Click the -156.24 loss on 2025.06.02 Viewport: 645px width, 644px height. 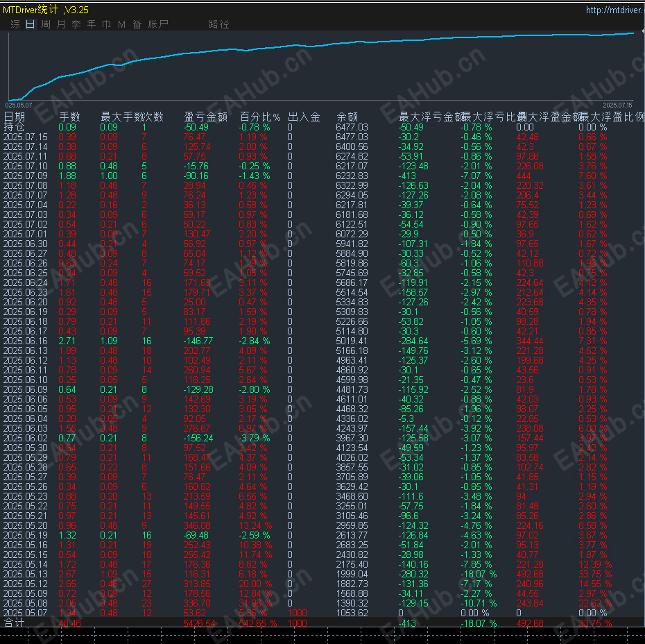click(x=198, y=439)
